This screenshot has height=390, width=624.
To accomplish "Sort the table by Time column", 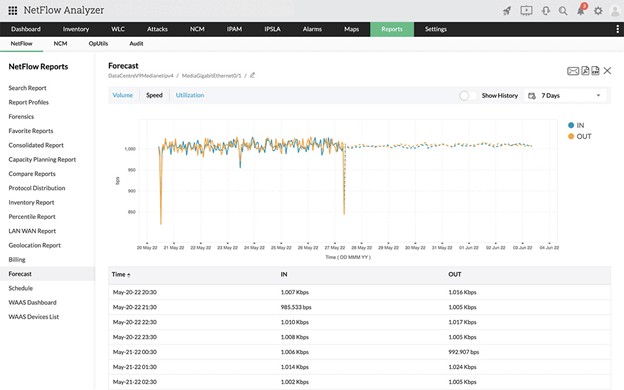I will (121, 275).
